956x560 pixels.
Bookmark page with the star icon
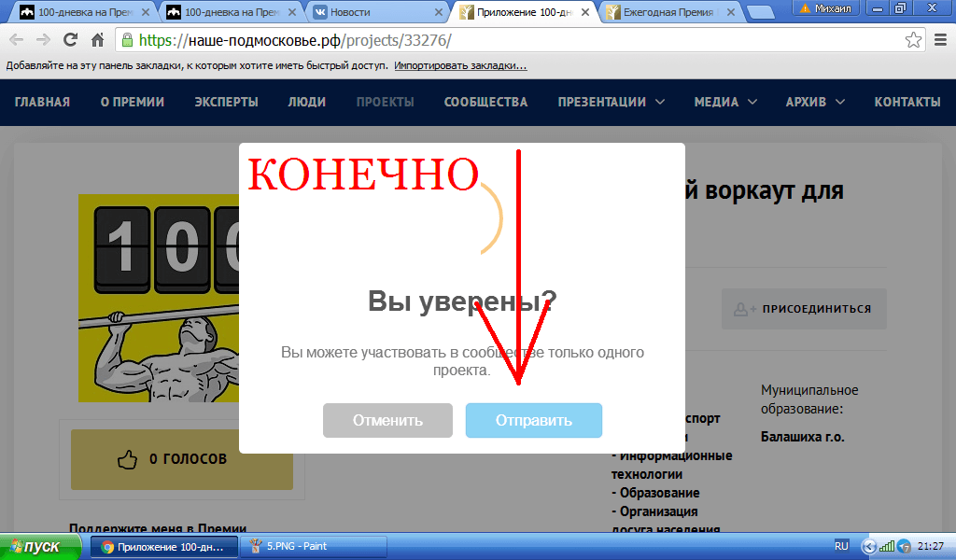[913, 40]
